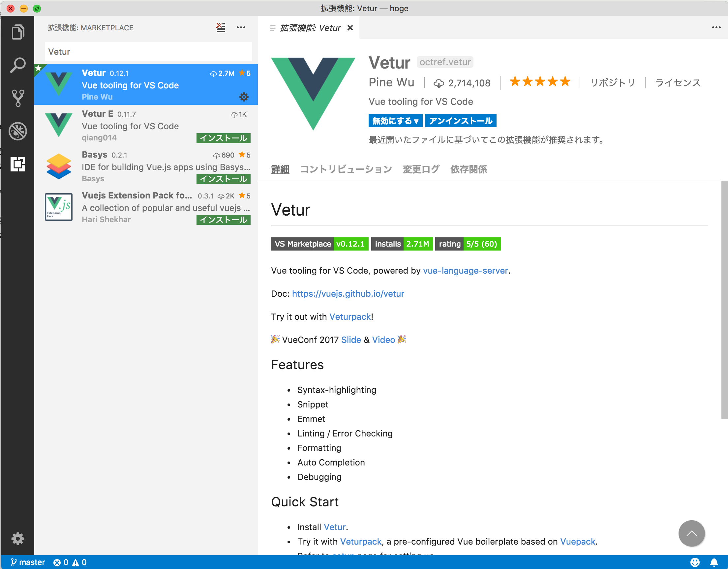Select the Basys list item title
The image size is (728, 569).
pos(95,155)
